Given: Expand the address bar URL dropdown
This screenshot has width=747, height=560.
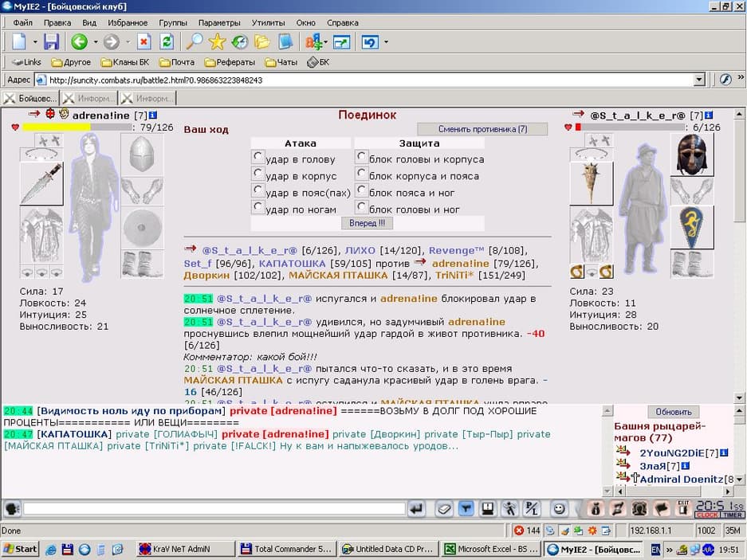Looking at the screenshot, I should click(699, 80).
